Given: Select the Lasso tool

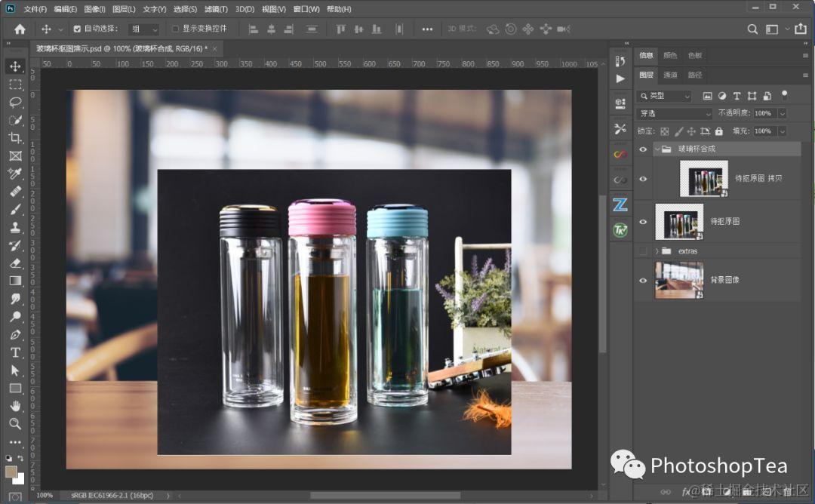Looking at the screenshot, I should (x=15, y=102).
